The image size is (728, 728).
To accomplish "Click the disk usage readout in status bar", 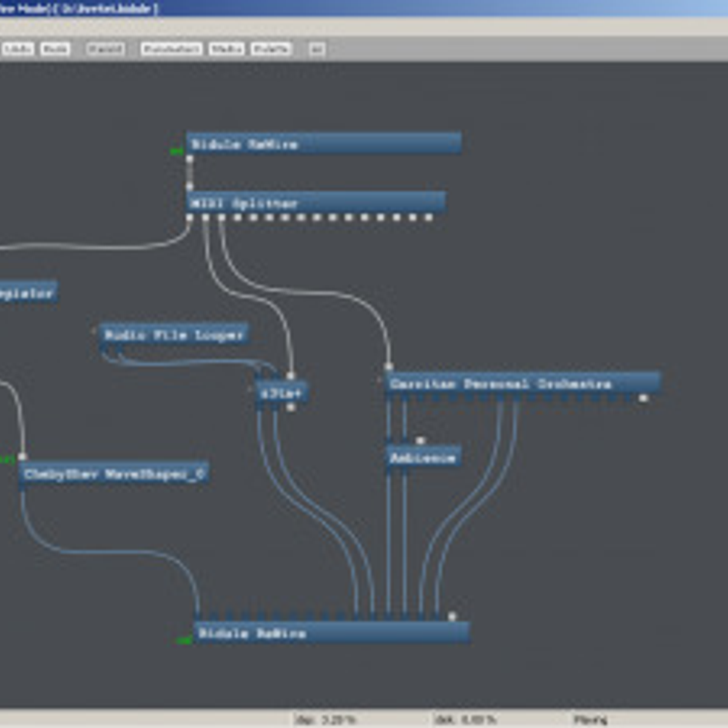I will tap(465, 720).
